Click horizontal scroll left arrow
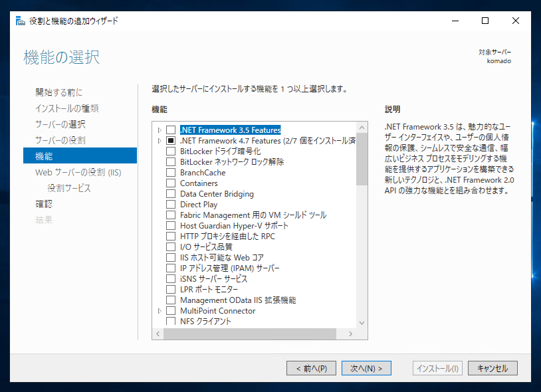 (158, 334)
